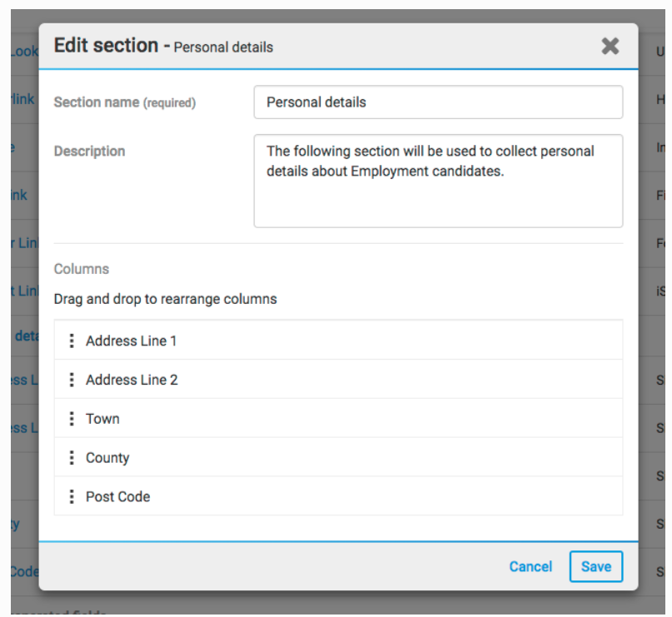Click the County row drag handle
The width and height of the screenshot is (672, 617).
[x=72, y=458]
